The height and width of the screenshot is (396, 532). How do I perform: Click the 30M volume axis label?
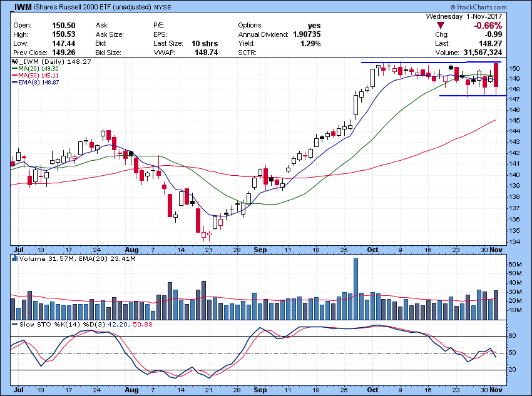pyautogui.click(x=514, y=292)
